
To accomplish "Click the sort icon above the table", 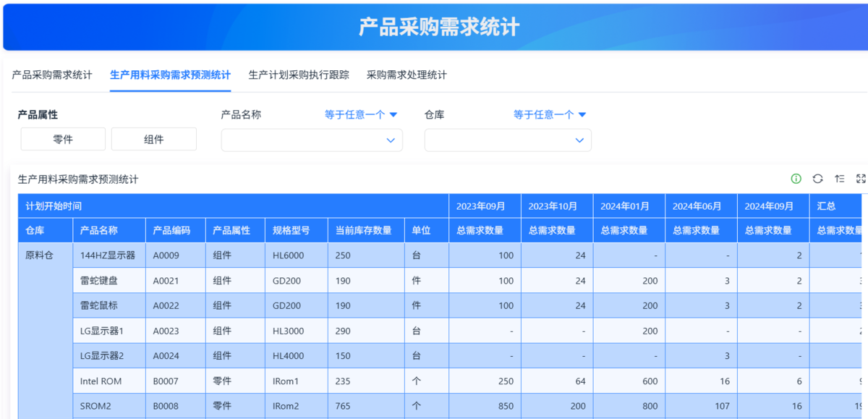I will pos(839,179).
